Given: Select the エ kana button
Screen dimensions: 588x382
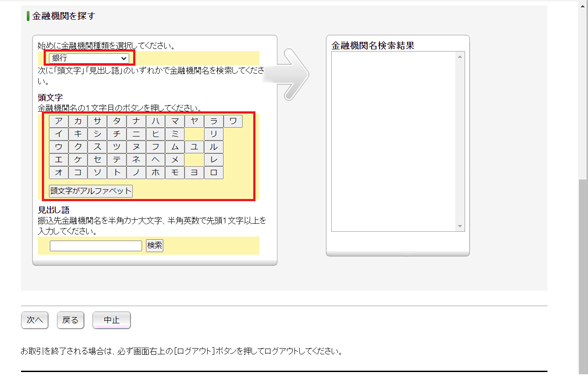Looking at the screenshot, I should 58,160.
